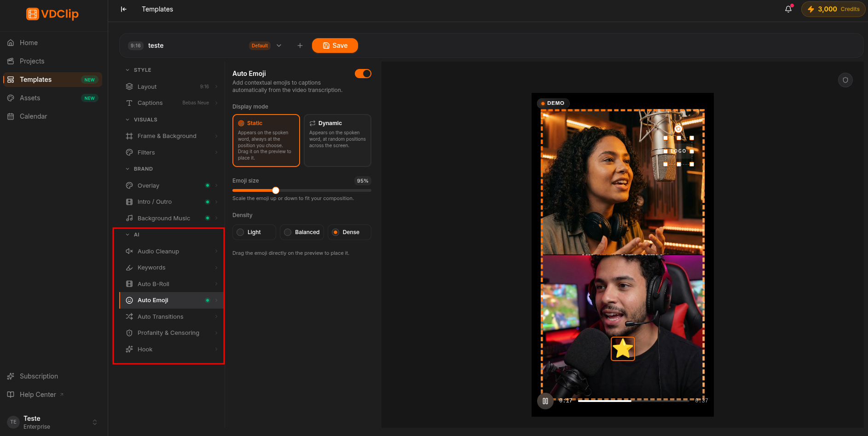Add a new template with the plus icon
Viewport: 868px width, 436px height.
pos(300,46)
